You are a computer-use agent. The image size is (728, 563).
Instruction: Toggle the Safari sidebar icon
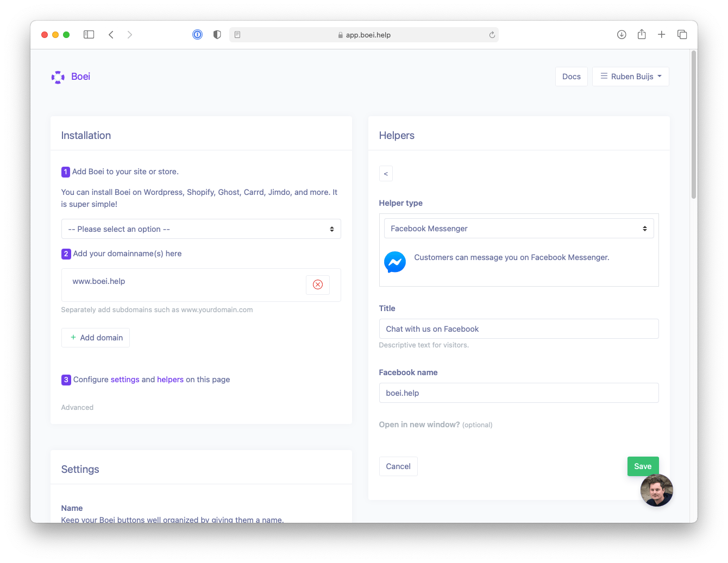(89, 35)
